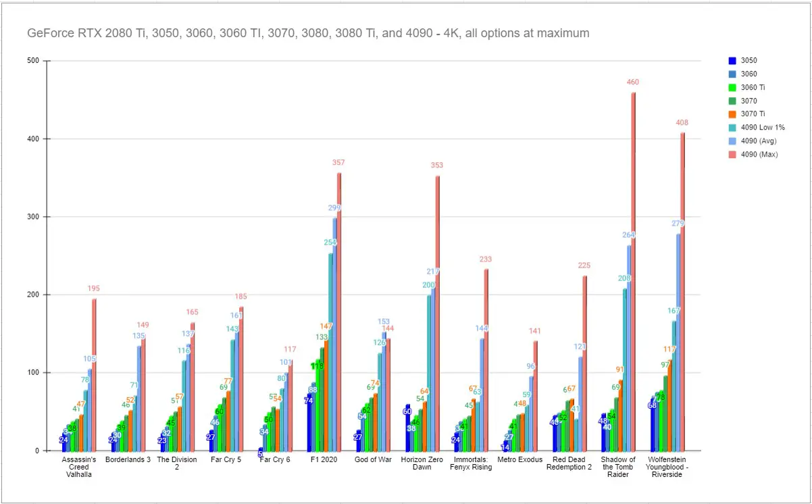Click the 149 data label

click(x=143, y=325)
